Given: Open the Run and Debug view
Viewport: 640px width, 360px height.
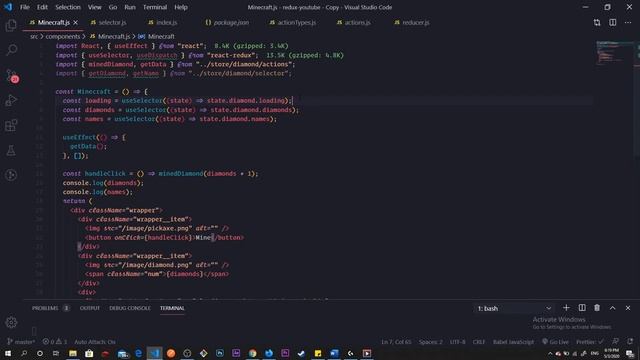Looking at the screenshot, I should click(11, 100).
